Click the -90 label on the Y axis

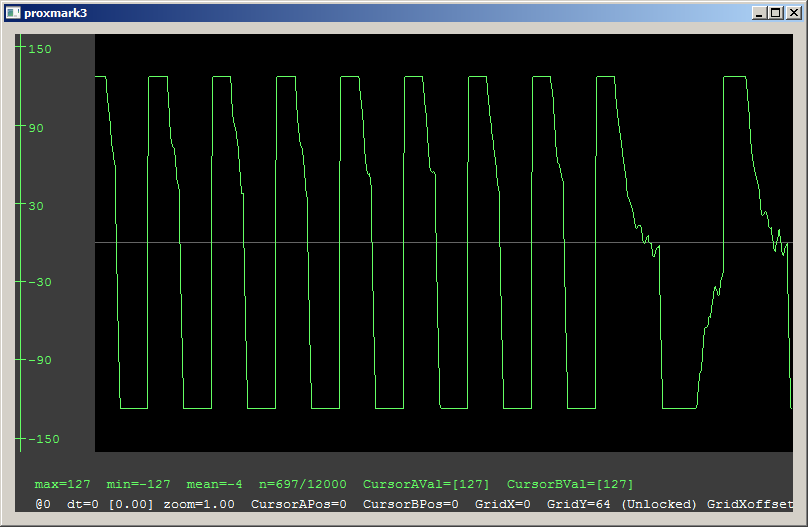[x=41, y=360]
